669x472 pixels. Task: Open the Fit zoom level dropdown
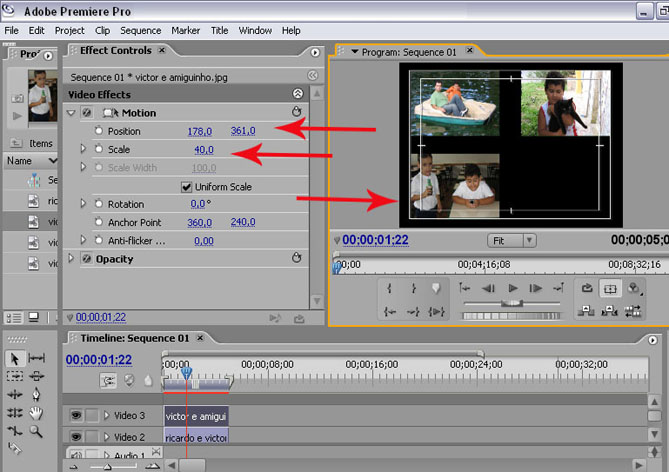[x=512, y=240]
